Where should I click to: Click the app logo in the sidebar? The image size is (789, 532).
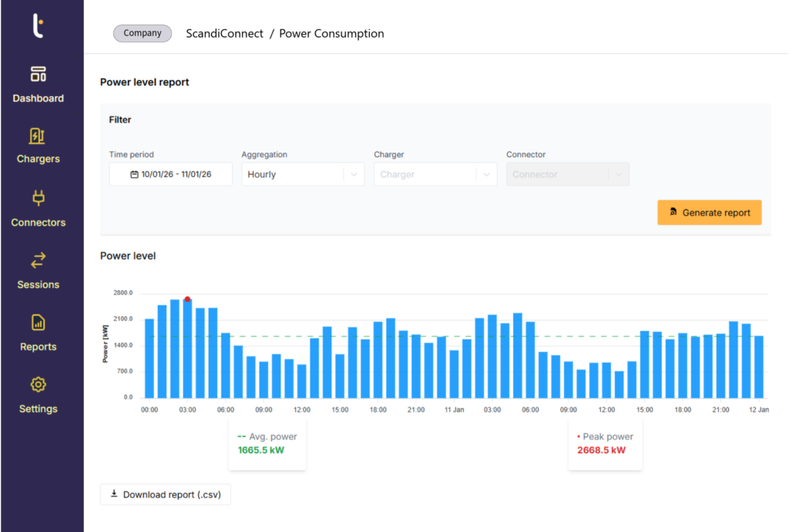[x=38, y=25]
